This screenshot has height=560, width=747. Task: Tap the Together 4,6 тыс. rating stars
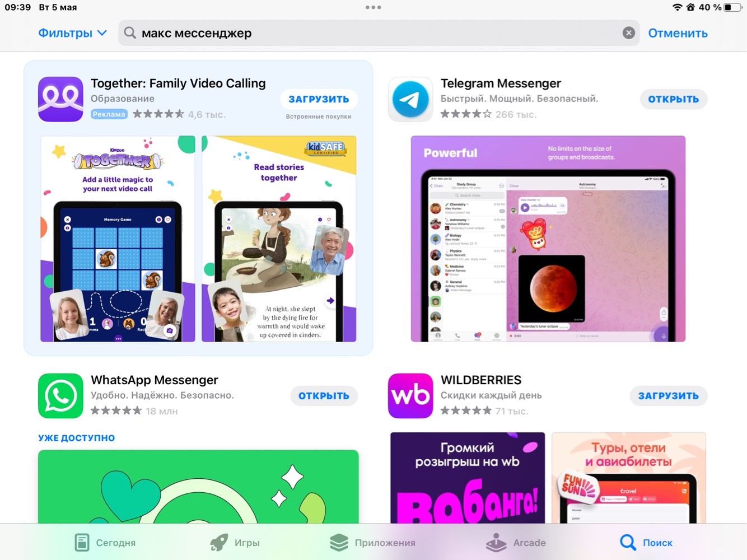point(158,114)
